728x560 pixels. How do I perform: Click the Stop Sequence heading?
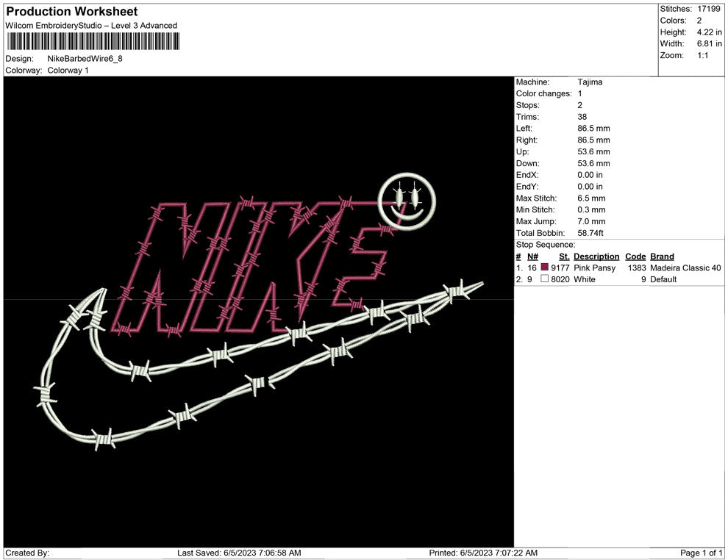[x=546, y=245]
